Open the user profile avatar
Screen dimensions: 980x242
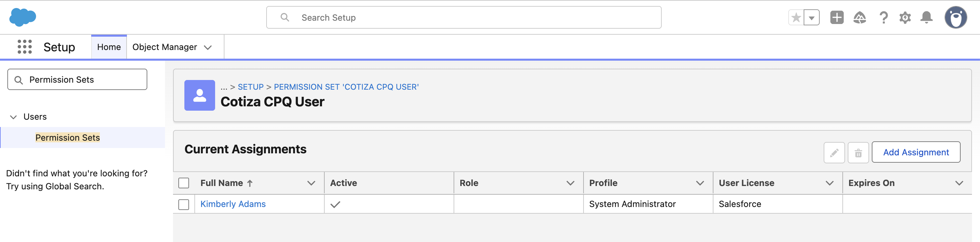click(x=955, y=17)
